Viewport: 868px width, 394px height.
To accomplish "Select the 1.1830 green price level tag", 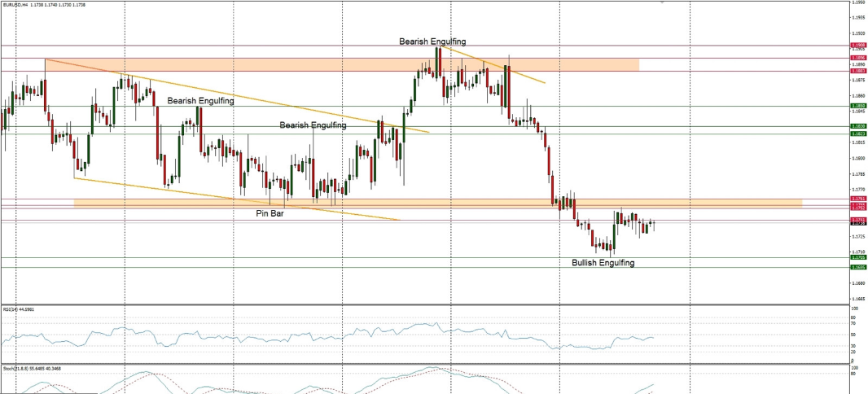I will click(x=857, y=126).
